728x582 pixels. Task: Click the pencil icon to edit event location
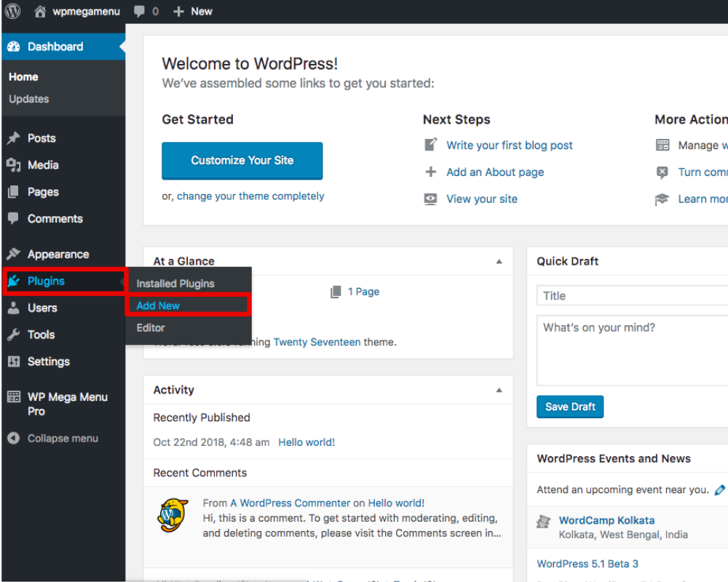(x=720, y=490)
